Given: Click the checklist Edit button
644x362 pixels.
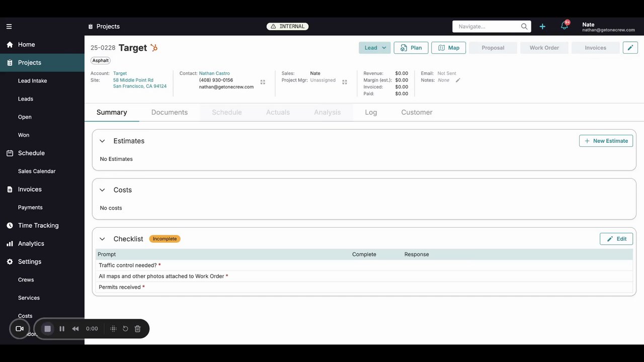Looking at the screenshot, I should pyautogui.click(x=616, y=239).
